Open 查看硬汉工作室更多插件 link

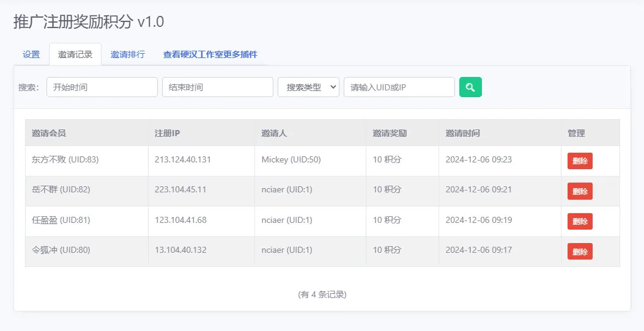tap(210, 54)
